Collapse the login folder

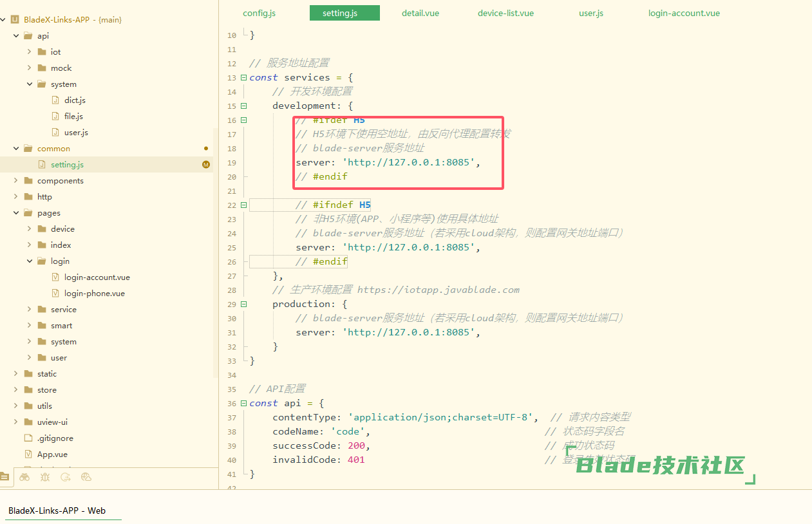tap(30, 261)
